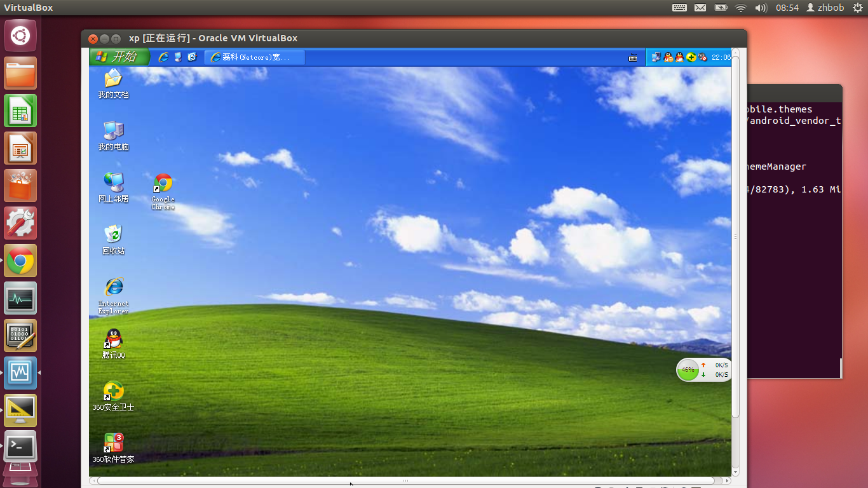Click the VirtualBox window vertical scrollbar
Viewport: 868px width, 488px height.
click(736, 236)
